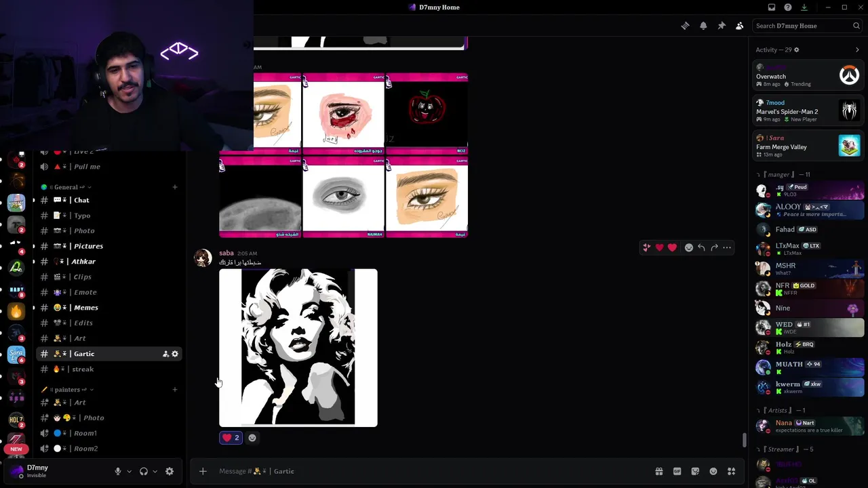Open the Overwatch activity card

coord(808,75)
